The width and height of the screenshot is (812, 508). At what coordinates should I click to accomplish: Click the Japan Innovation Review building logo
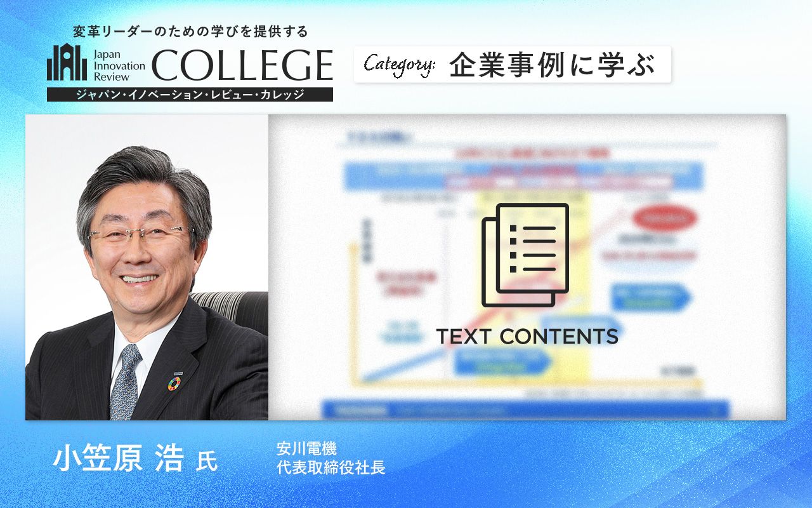pyautogui.click(x=67, y=63)
